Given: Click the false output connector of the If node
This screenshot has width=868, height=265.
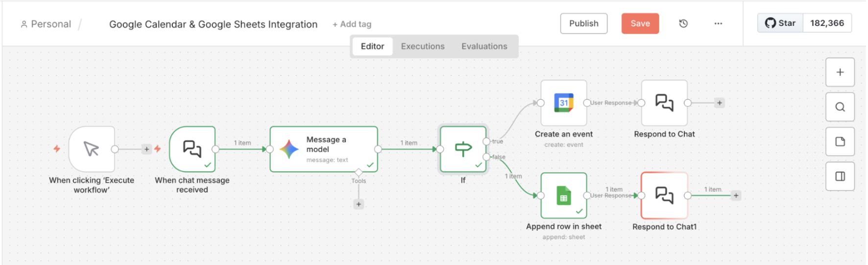Looking at the screenshot, I should point(486,157).
